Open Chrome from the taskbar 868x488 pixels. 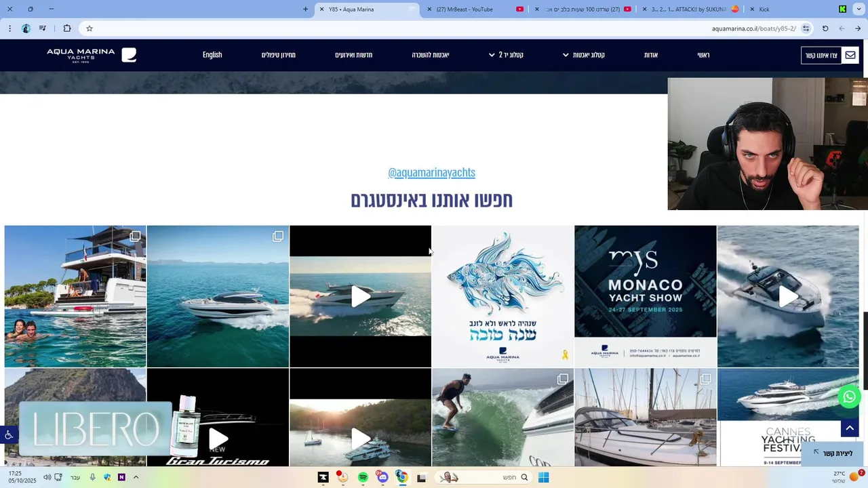point(401,477)
